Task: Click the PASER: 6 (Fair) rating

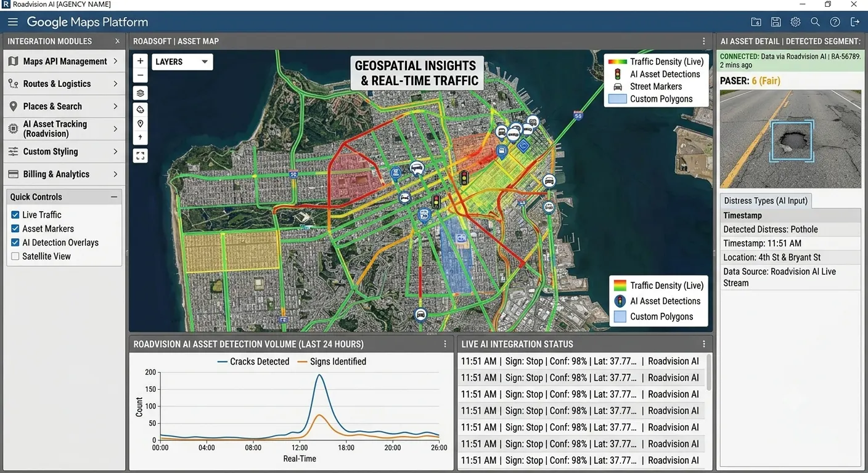Action: tap(751, 81)
